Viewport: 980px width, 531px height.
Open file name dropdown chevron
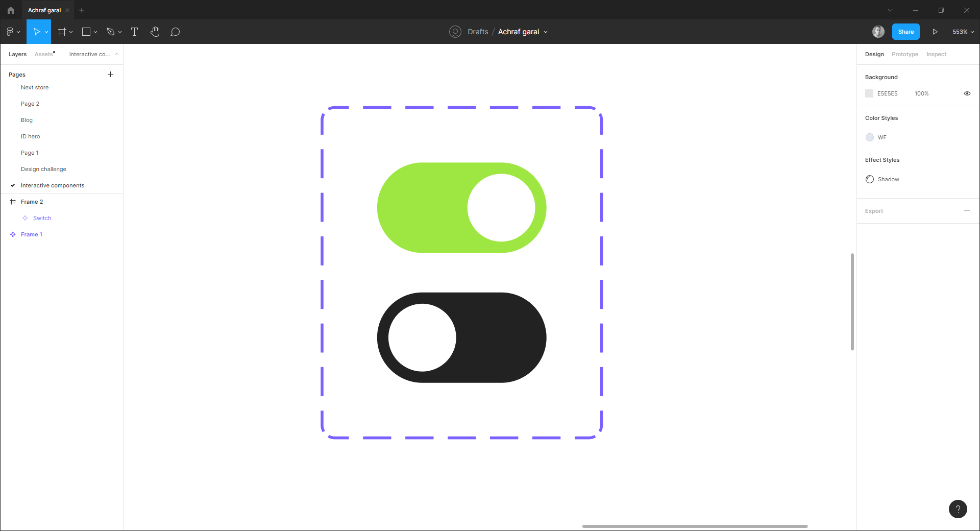point(546,32)
